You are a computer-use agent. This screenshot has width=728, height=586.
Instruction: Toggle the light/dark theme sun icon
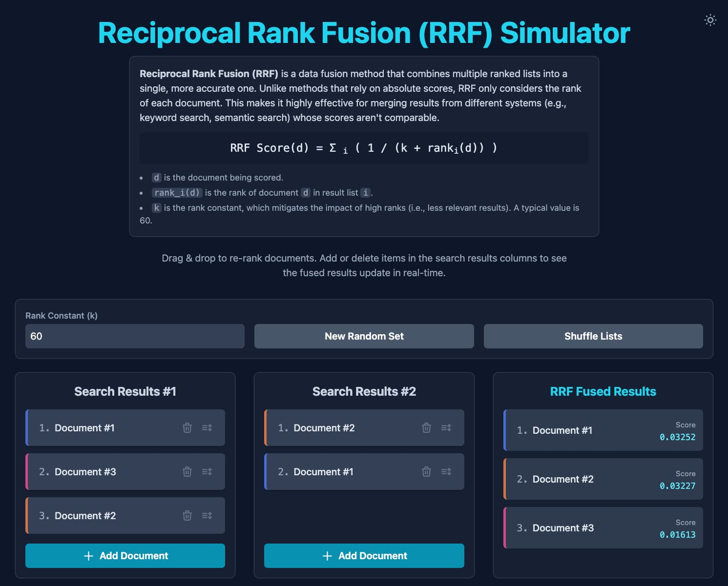coord(710,20)
